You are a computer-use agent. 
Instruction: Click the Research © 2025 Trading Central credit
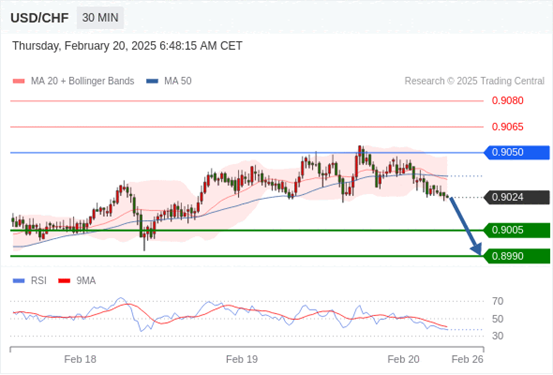point(475,81)
